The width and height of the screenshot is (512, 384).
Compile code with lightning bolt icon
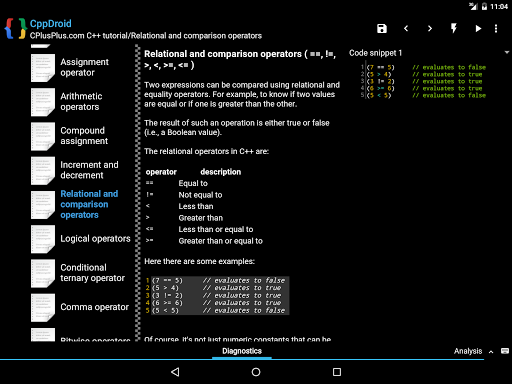pos(454,29)
